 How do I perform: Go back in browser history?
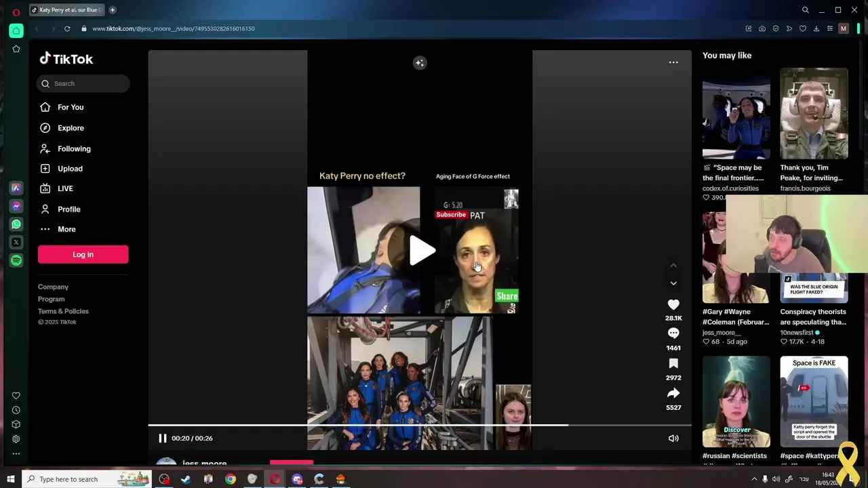pos(37,28)
